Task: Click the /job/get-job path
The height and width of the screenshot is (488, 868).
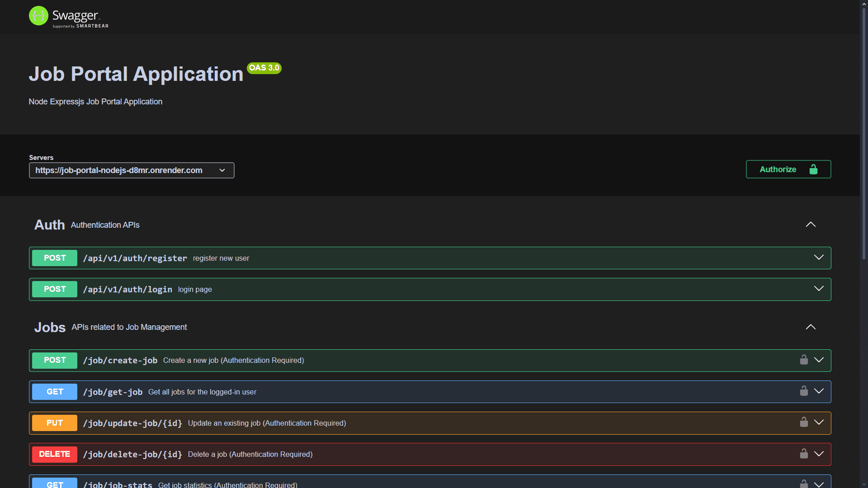Action: click(113, 392)
